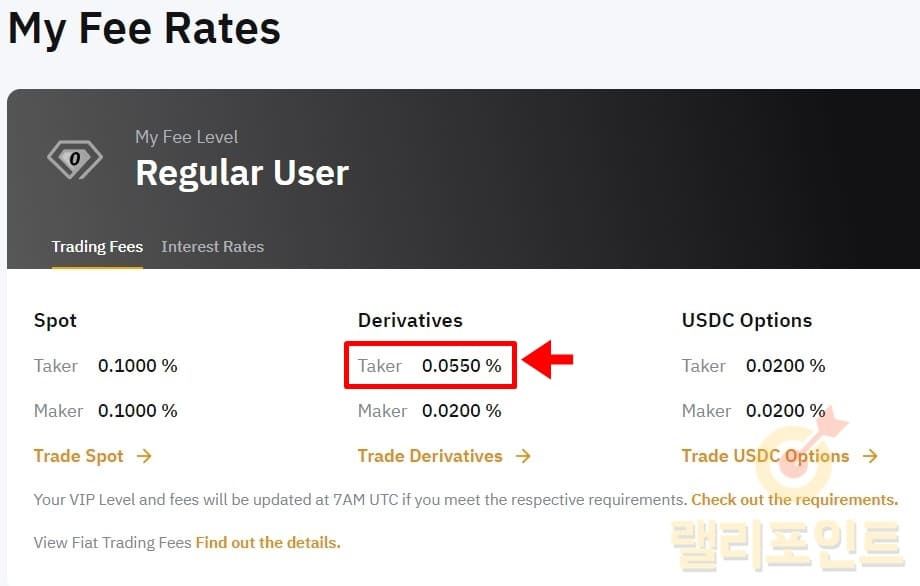Click the My Fee Rates page heading
920x586 pixels.
tap(144, 28)
